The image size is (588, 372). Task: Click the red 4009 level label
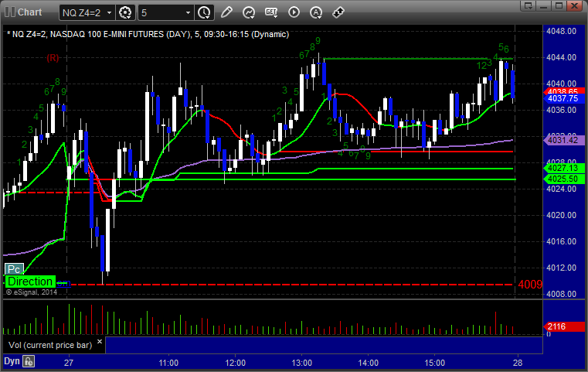[530, 285]
